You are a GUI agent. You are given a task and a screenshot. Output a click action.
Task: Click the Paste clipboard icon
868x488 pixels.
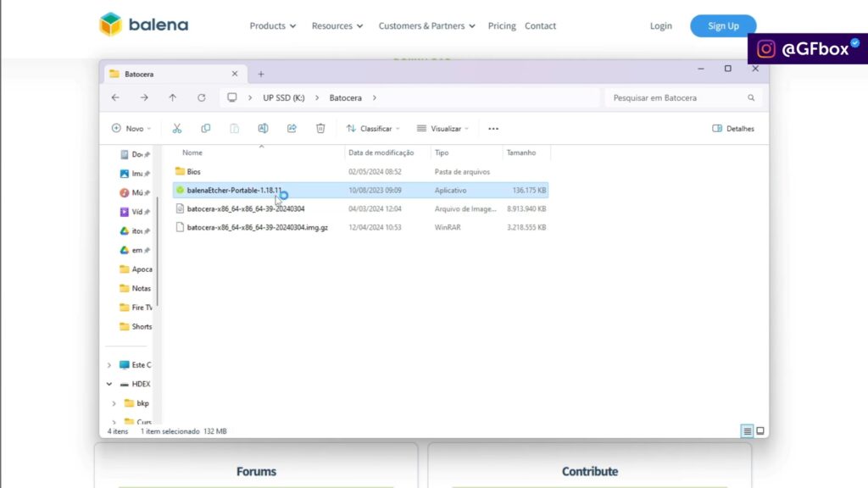pyautogui.click(x=235, y=129)
